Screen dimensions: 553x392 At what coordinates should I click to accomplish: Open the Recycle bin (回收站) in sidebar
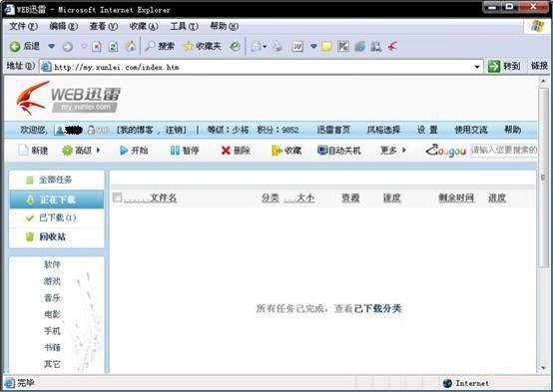pyautogui.click(x=57, y=236)
